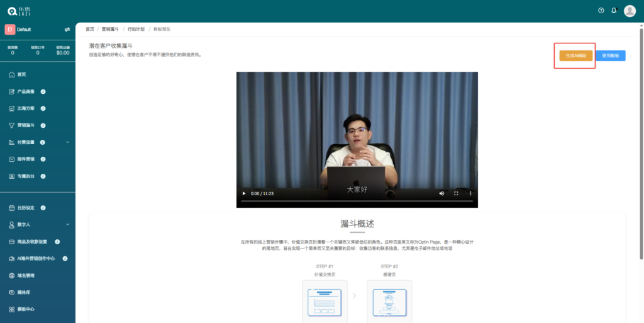Image resolution: width=644 pixels, height=323 pixels.
Task: Open video more options three-dot menu
Action: 470,193
